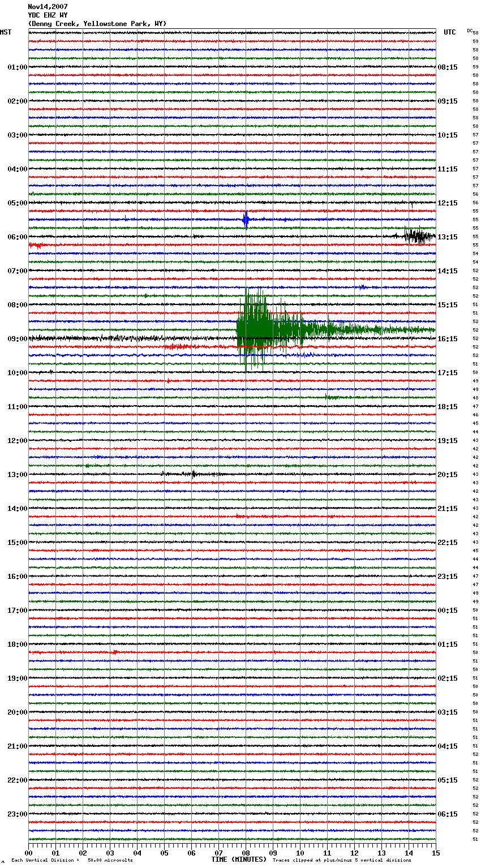Click the black burst ending the 06:00 trace
This screenshot has height=868, width=481.
[419, 235]
